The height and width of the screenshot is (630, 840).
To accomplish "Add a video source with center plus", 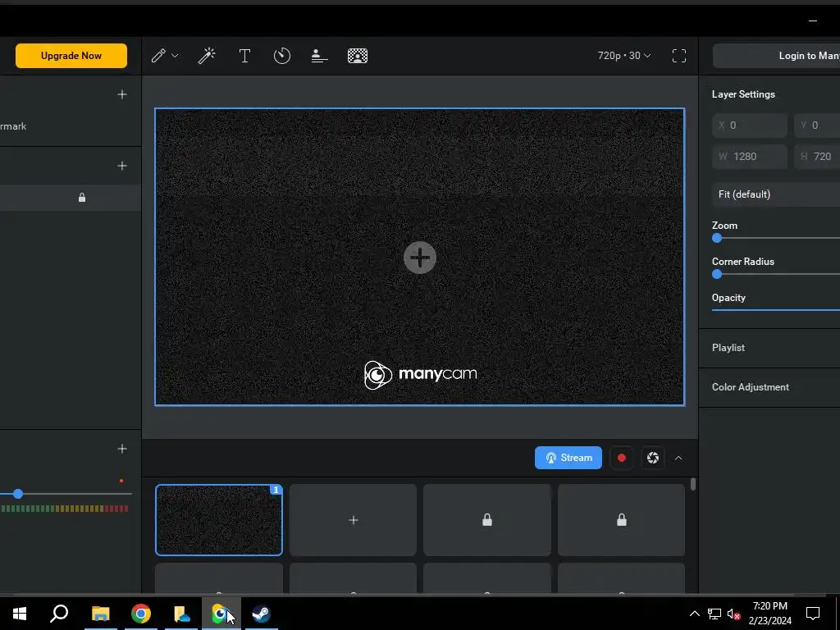I will click(x=419, y=258).
